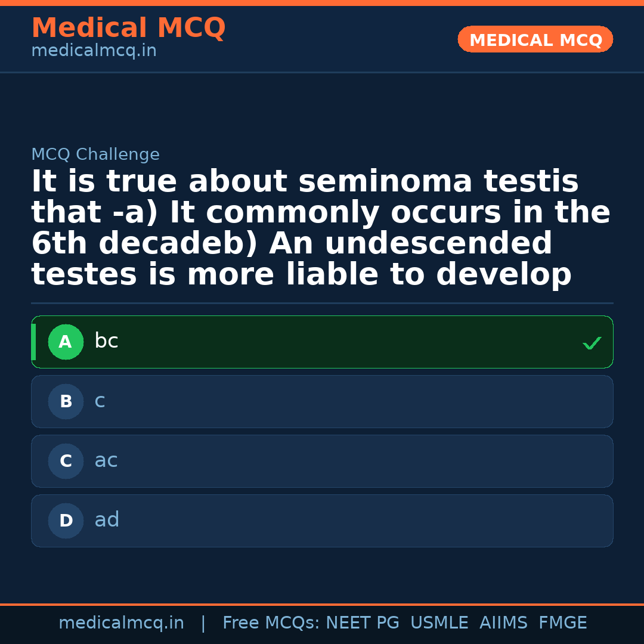Open medicalmcq.in link under the header title
644x644 pixels.
point(94,51)
